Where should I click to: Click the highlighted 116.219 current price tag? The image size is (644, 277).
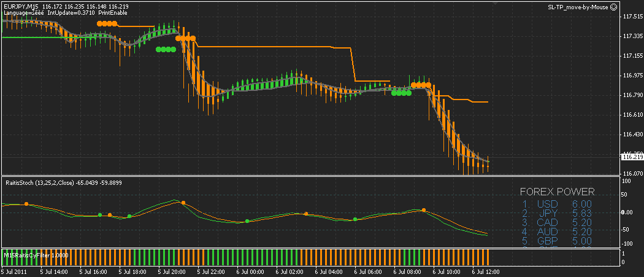click(x=632, y=157)
